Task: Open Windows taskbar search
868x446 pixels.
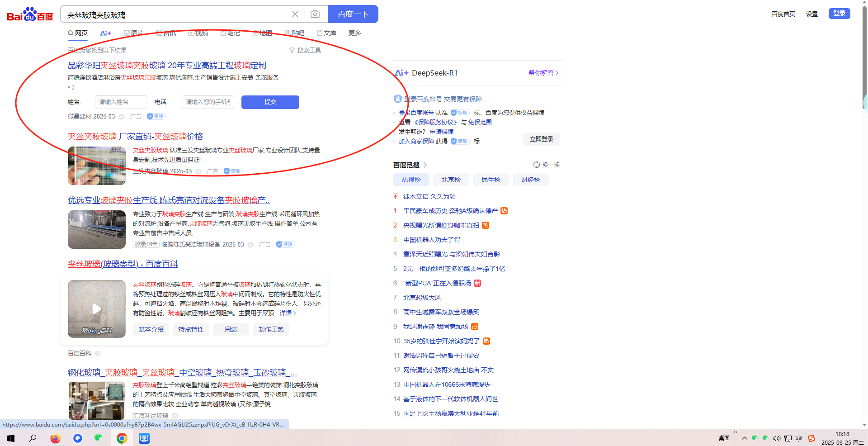Action: (33, 438)
